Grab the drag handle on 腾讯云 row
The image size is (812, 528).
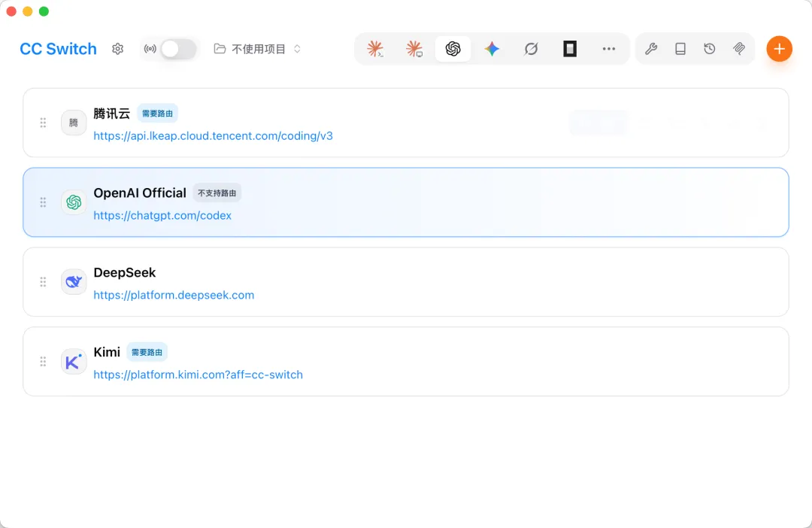coord(43,123)
